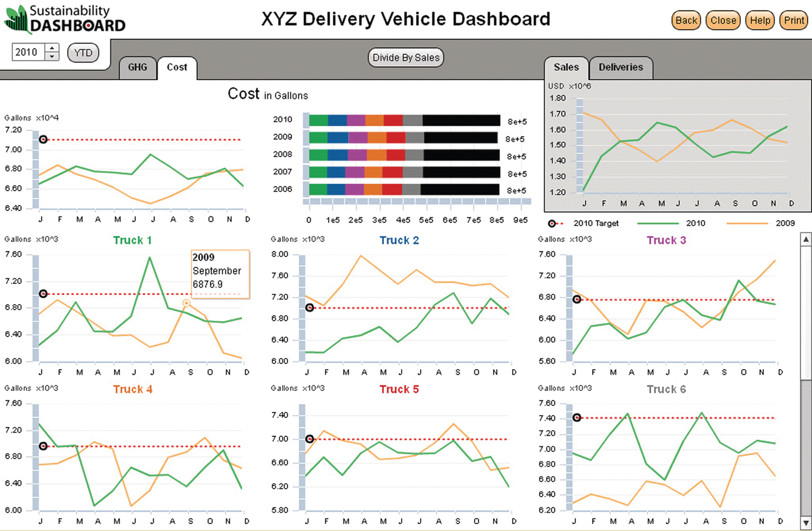This screenshot has width=812, height=531.
Task: Click the year selector down arrow
Action: (x=52, y=56)
